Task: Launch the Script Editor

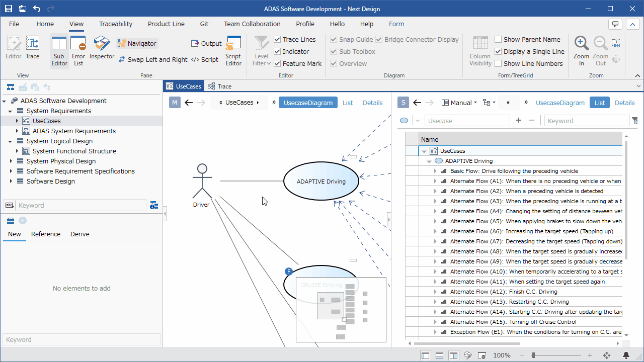Action: (233, 51)
